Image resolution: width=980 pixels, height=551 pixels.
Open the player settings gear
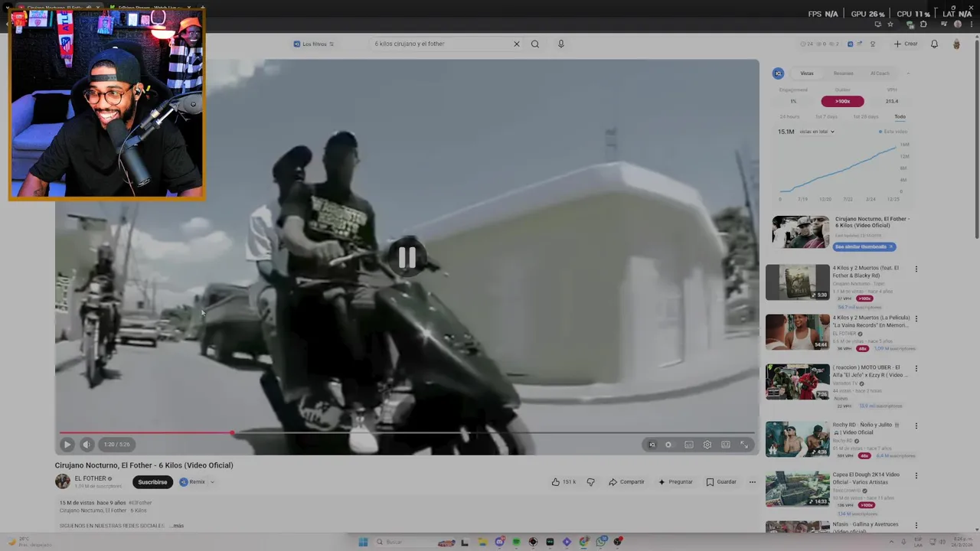(707, 445)
